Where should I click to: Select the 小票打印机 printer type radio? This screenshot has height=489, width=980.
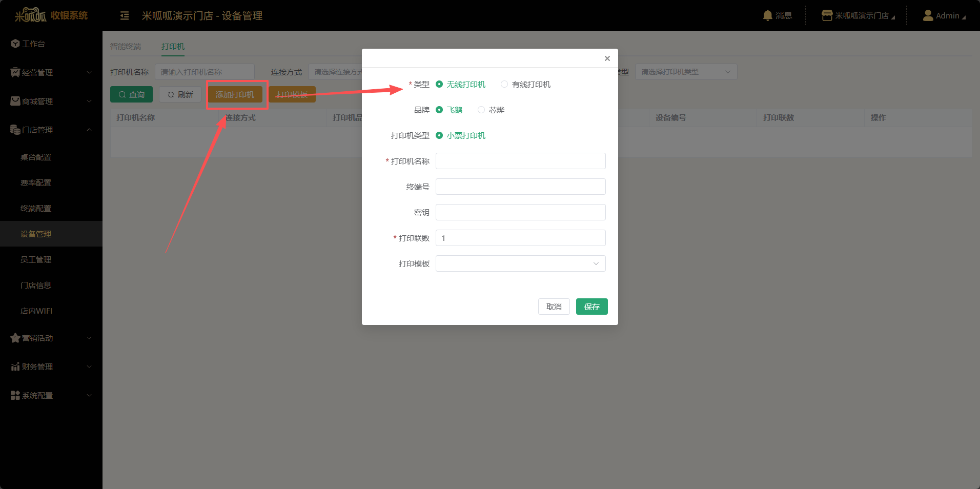[439, 136]
